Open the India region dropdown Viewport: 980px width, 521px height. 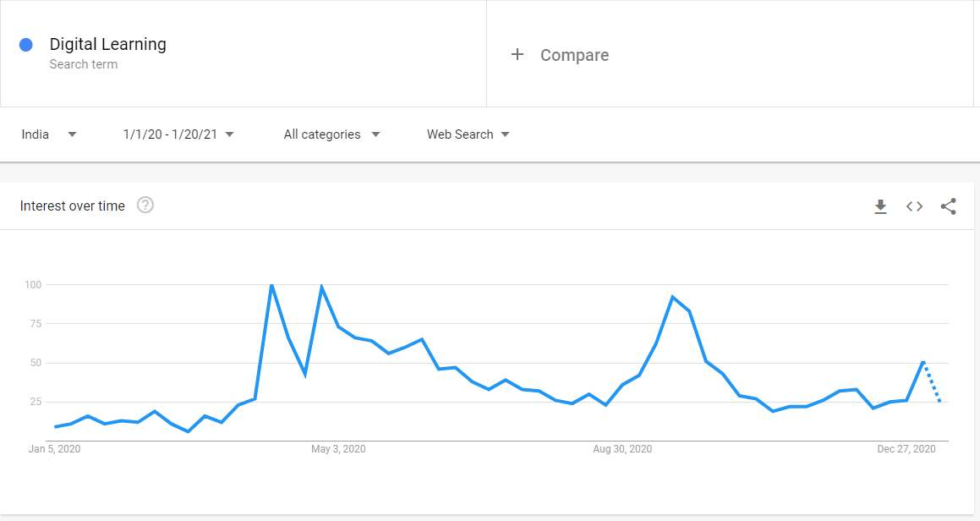[49, 134]
